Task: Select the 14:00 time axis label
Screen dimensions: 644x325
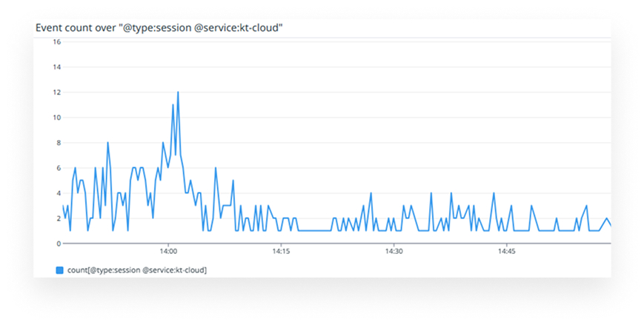Action: (x=168, y=252)
